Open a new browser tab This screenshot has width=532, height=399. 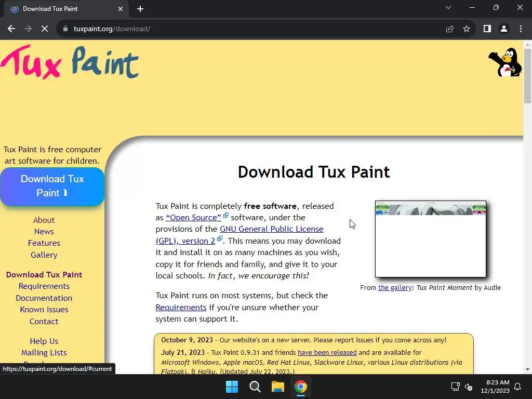[x=140, y=9]
